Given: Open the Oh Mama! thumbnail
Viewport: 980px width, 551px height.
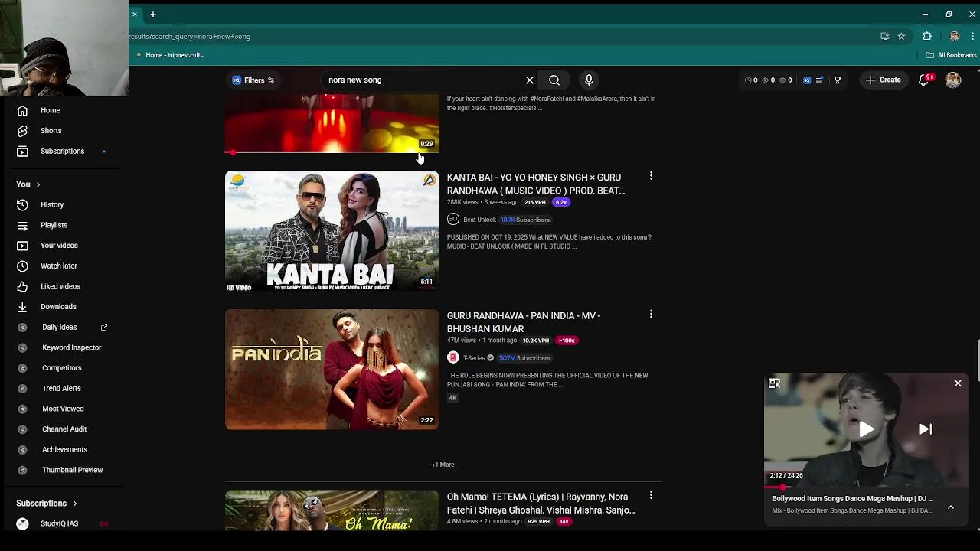Looking at the screenshot, I should (332, 510).
